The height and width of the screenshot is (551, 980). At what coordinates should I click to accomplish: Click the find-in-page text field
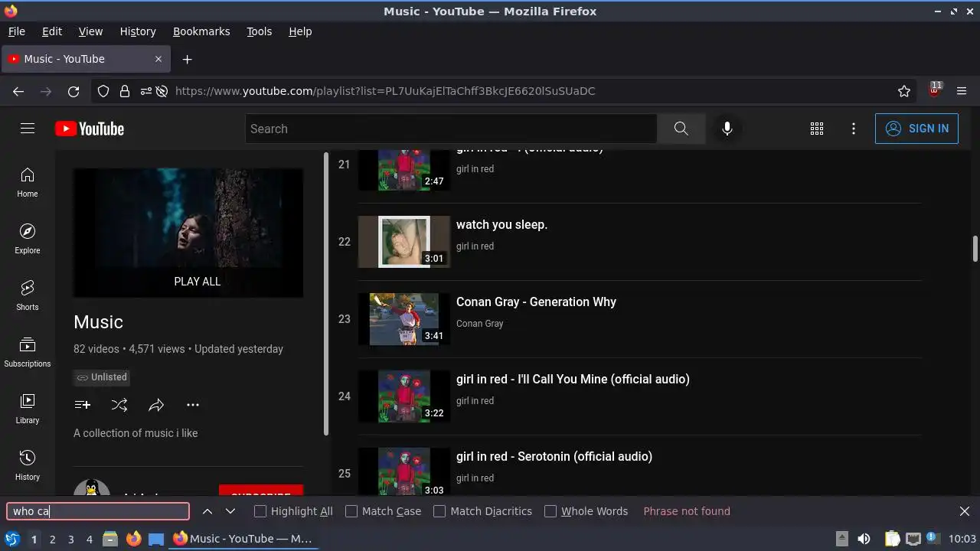[x=98, y=511]
